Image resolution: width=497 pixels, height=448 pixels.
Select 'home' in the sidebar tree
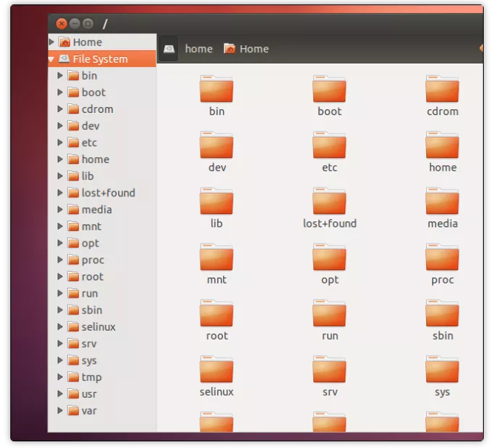point(95,159)
